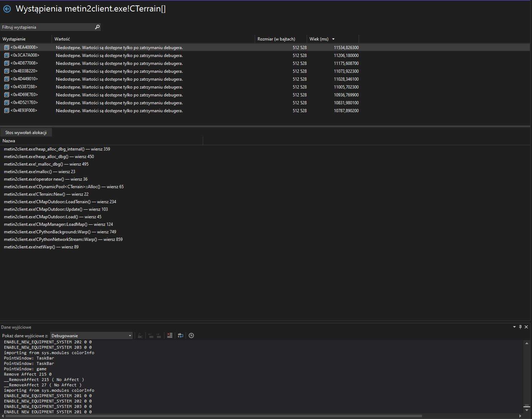Pin the Dane wyjściowe panel
Image resolution: width=532 pixels, height=419 pixels.
pos(520,327)
